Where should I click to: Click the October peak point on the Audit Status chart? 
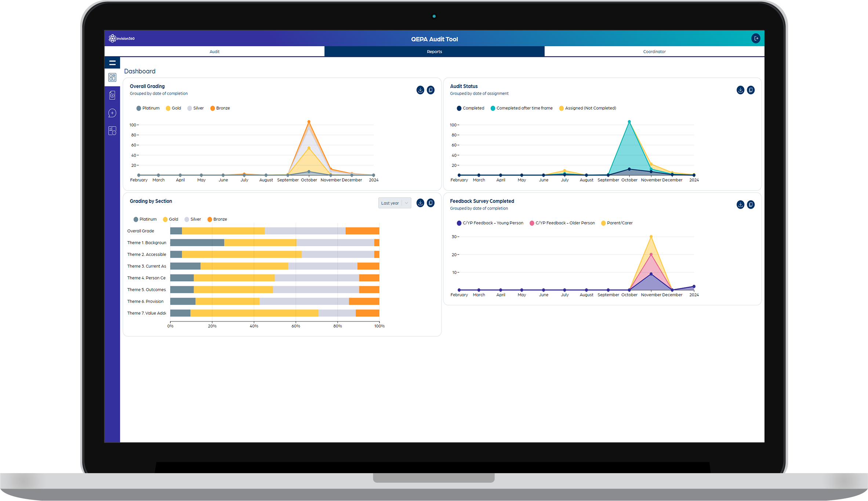[x=629, y=122]
